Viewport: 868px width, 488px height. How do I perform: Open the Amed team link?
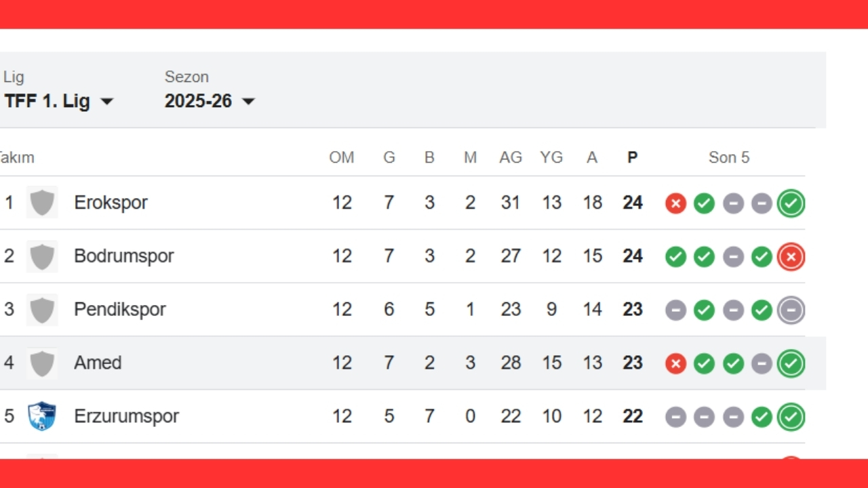(98, 363)
